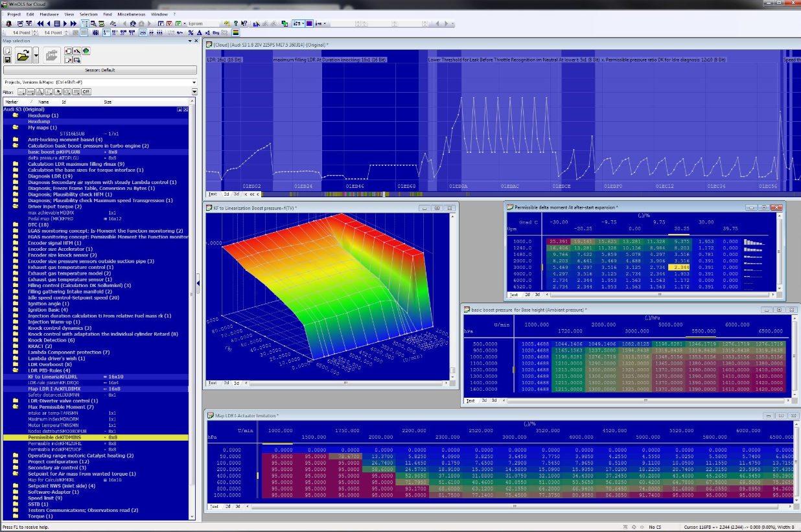Select the Text tab in Map LDR I-Actuator window
This screenshot has width=801, height=532.
click(x=213, y=506)
